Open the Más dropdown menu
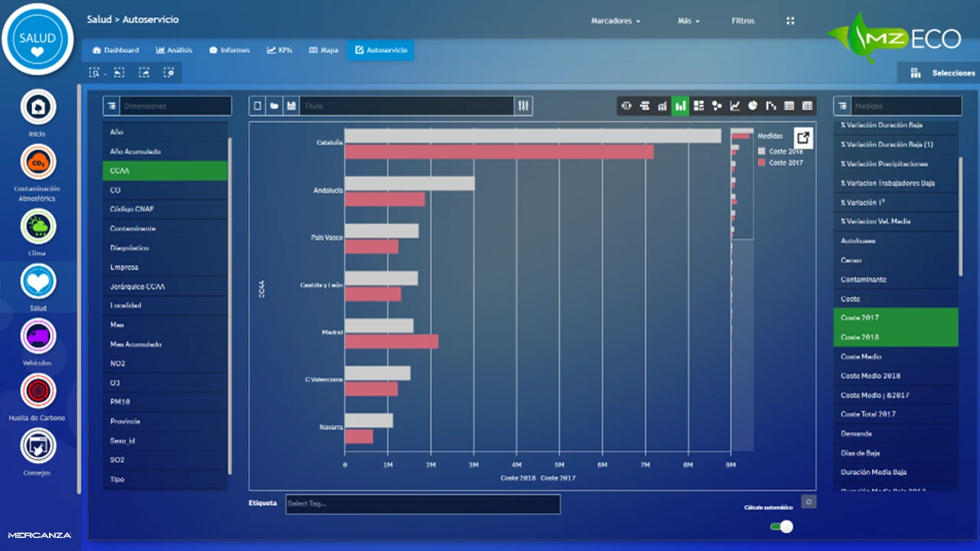 click(688, 21)
